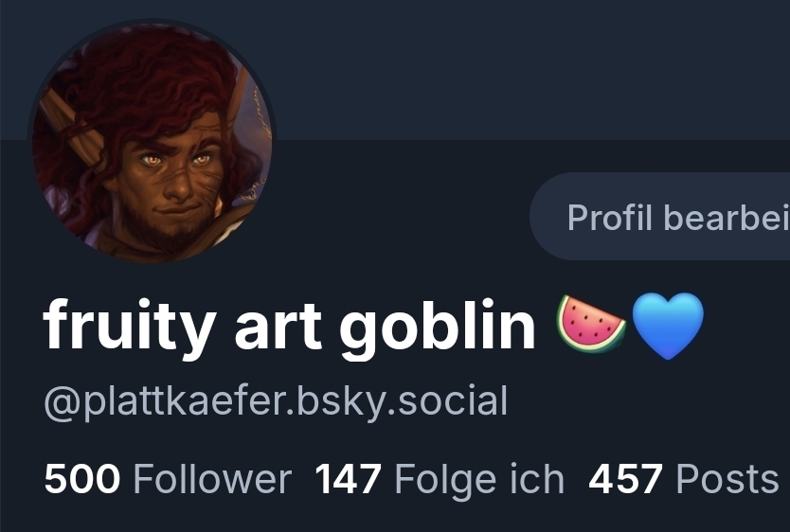
Task: Click the Folge ich label
Action: pos(479,481)
